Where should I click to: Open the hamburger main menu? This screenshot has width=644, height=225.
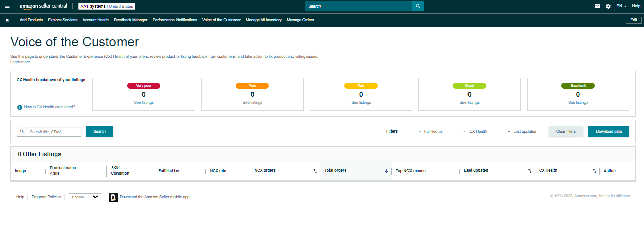[x=7, y=6]
